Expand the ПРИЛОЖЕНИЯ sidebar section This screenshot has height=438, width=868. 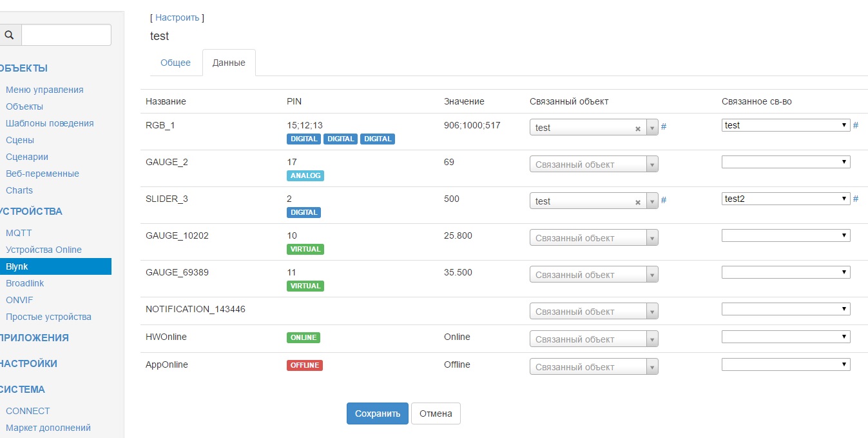[34, 338]
